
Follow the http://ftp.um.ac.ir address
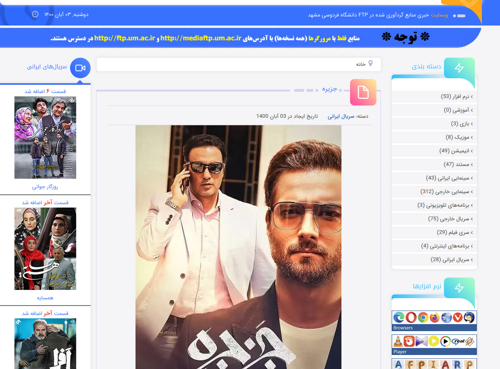click(125, 38)
